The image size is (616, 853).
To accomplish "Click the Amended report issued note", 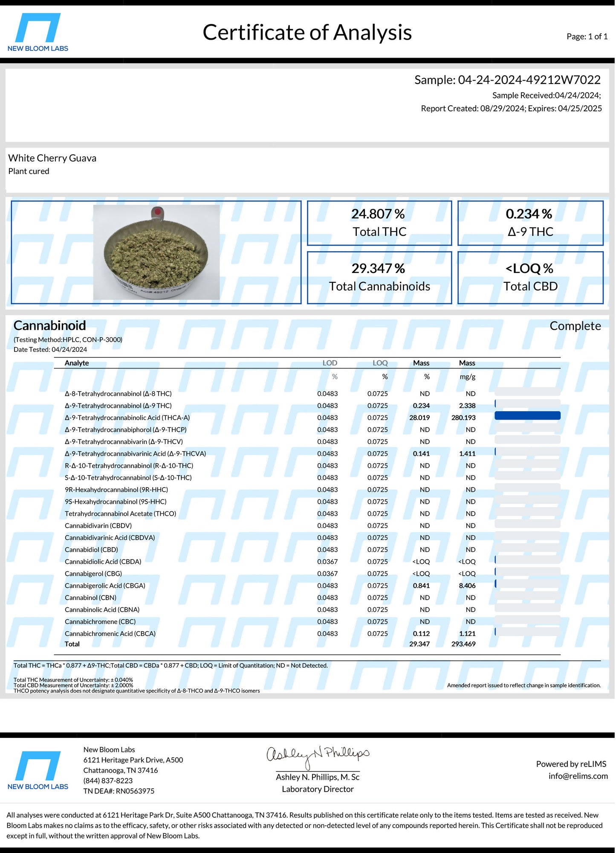I will (x=524, y=685).
